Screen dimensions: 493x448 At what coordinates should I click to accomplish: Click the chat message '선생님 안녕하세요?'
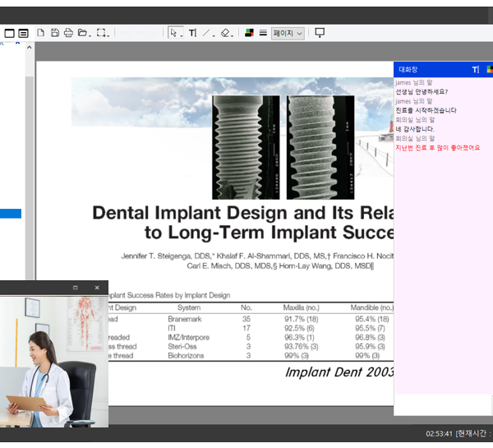click(x=422, y=92)
